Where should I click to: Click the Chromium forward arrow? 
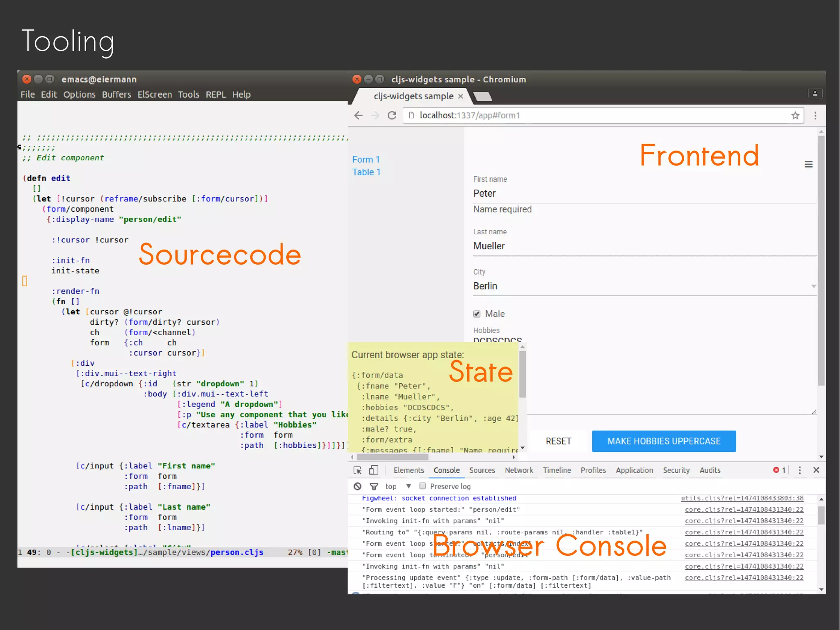[x=375, y=115]
